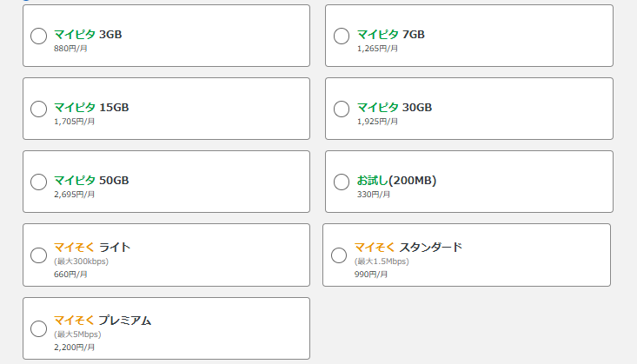This screenshot has height=364, width=637.
Task: Enable the マイそく スタンダード radio button
Action: [339, 255]
